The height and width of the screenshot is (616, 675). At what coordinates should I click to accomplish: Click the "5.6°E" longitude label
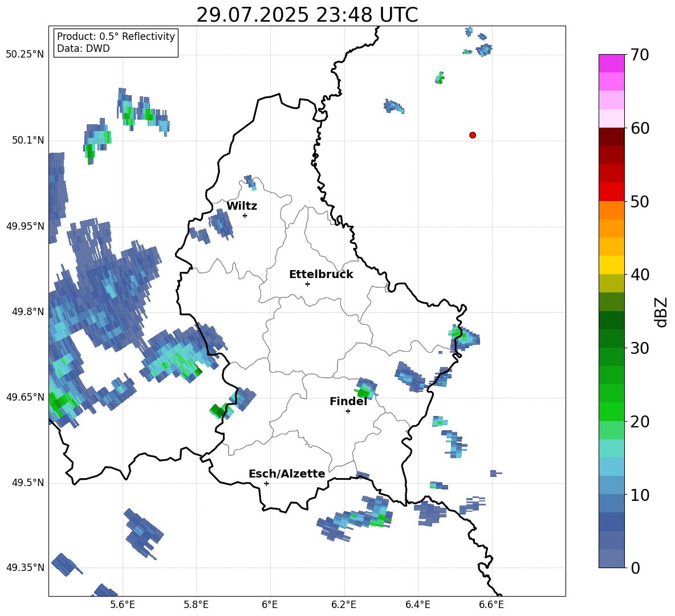(x=123, y=605)
